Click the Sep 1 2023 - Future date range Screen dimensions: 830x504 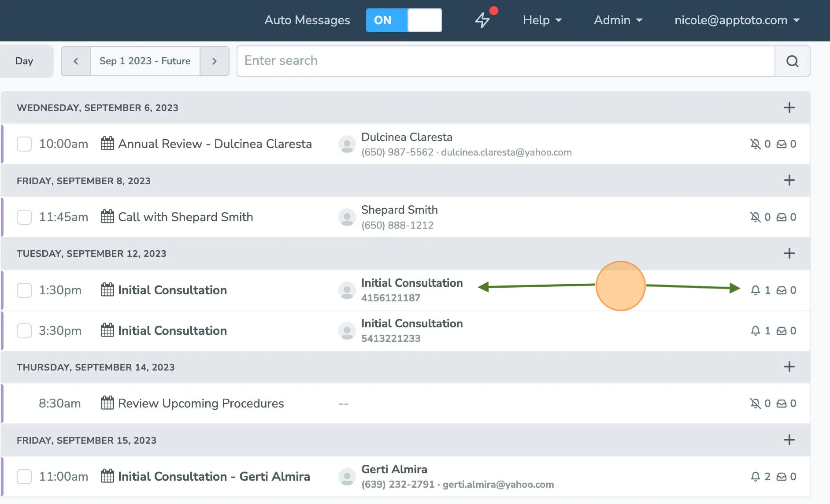pos(145,61)
